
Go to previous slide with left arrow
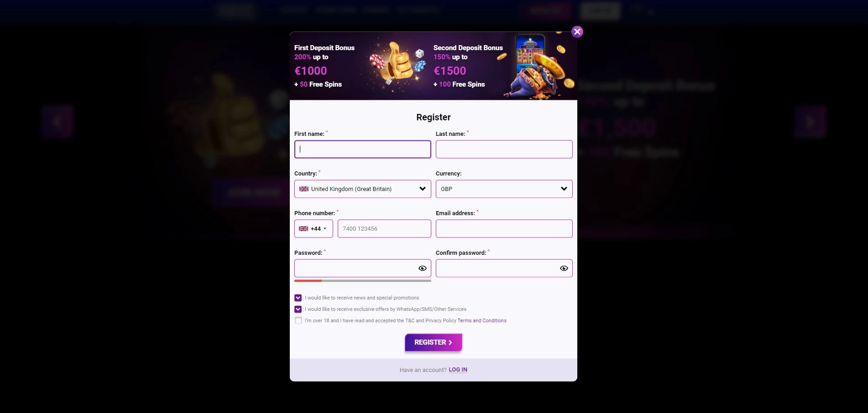(58, 122)
